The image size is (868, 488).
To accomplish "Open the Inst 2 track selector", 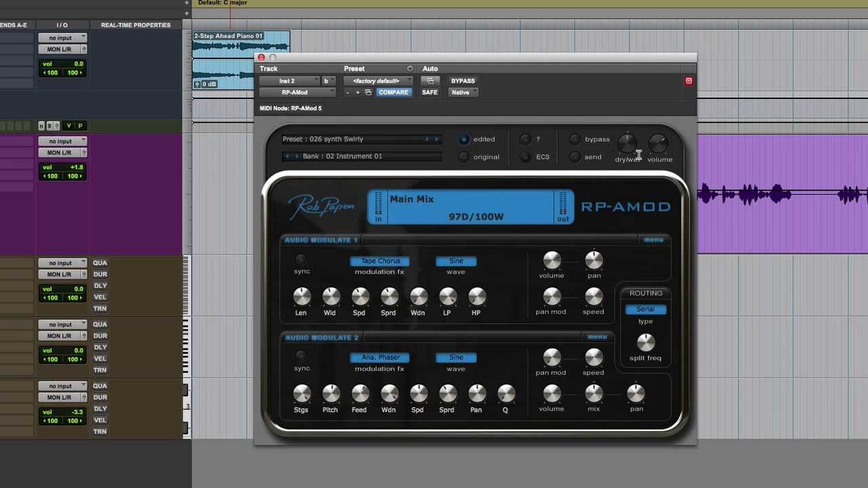I will click(290, 81).
